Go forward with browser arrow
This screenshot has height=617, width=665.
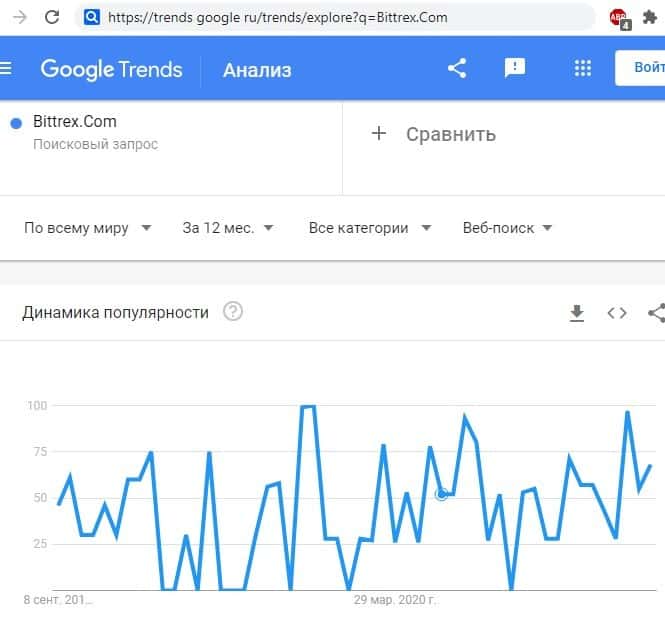pyautogui.click(x=17, y=17)
